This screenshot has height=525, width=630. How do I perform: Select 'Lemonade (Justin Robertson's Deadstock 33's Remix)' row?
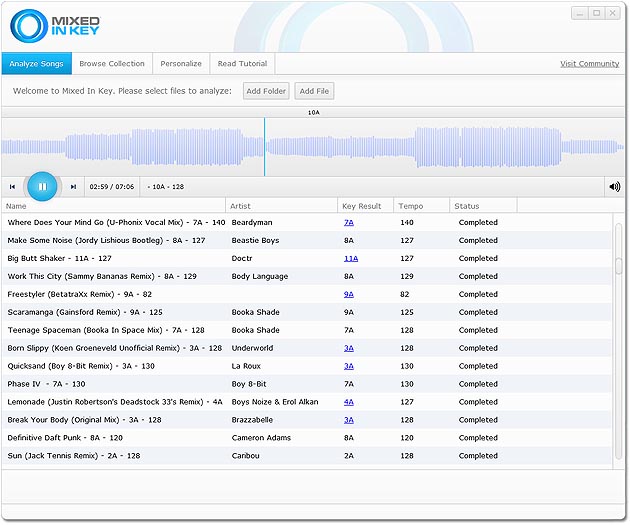(307, 402)
